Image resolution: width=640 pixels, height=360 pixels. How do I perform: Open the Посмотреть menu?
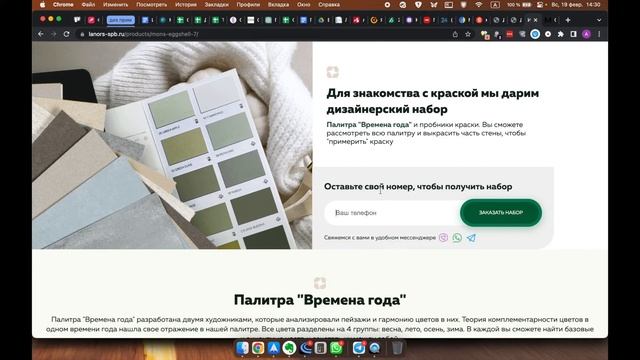tap(151, 5)
